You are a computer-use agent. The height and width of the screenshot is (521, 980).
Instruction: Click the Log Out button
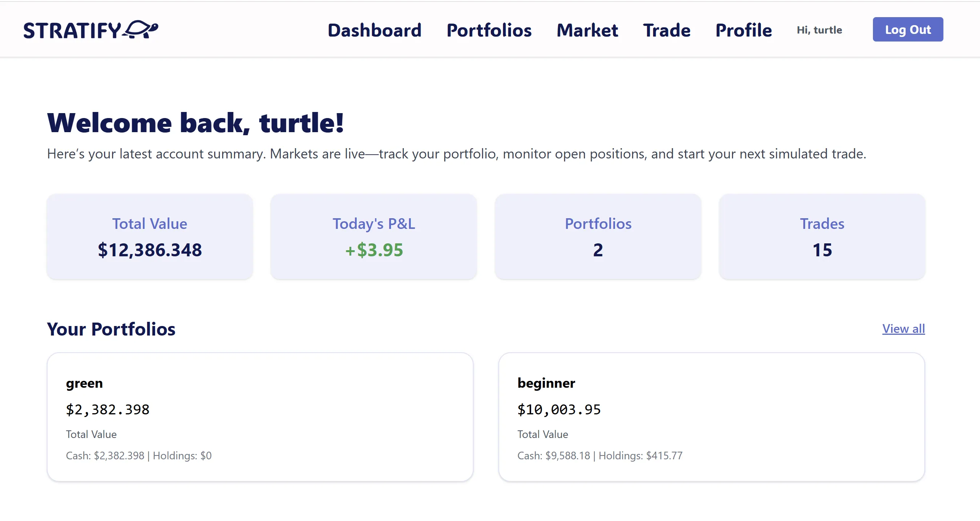point(908,29)
